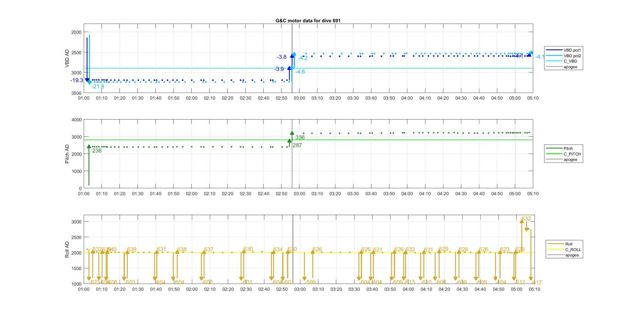This screenshot has height=319, width=644.
Task: Click the "-3.9" annotation near apogee
Action: [279, 69]
